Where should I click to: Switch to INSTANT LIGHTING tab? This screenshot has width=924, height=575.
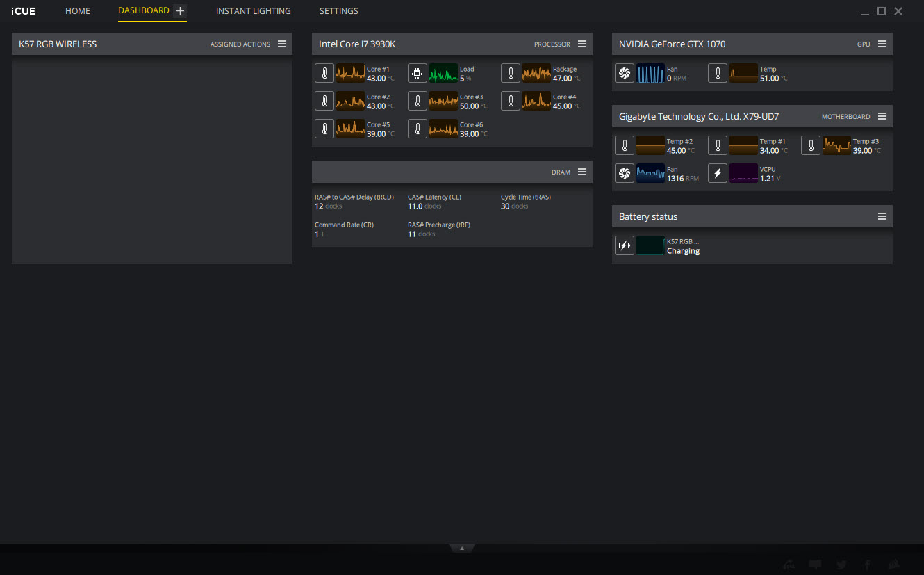[x=254, y=11]
